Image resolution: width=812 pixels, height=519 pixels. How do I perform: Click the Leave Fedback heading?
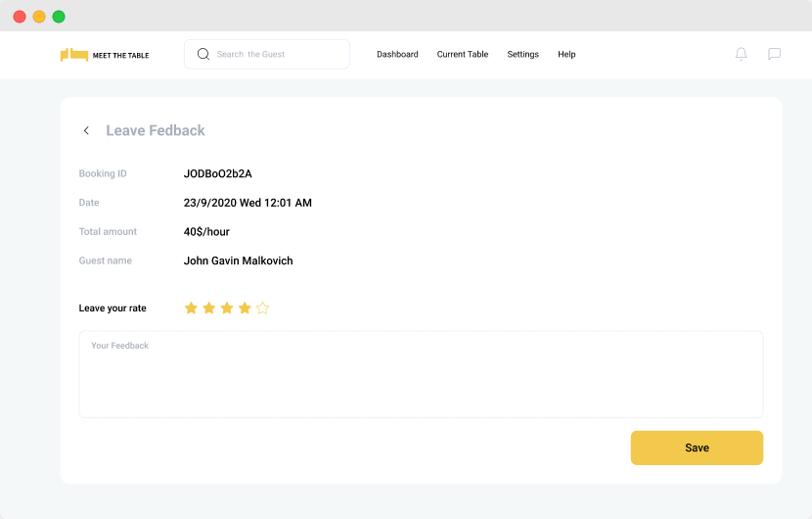156,130
